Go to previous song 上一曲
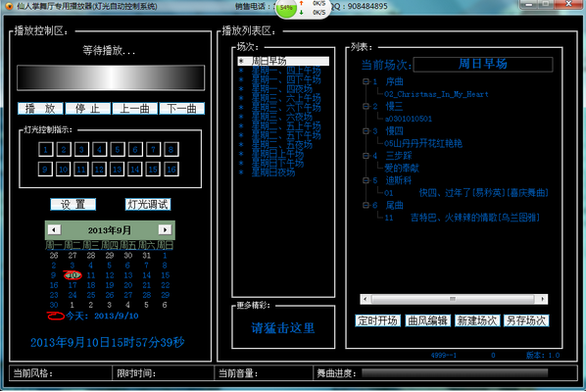The width and height of the screenshot is (586, 392). coord(135,109)
